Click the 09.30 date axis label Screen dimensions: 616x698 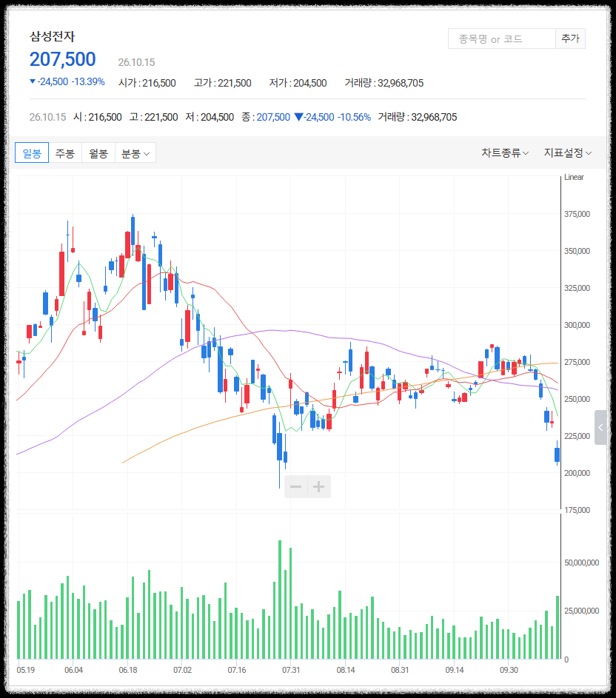click(509, 670)
